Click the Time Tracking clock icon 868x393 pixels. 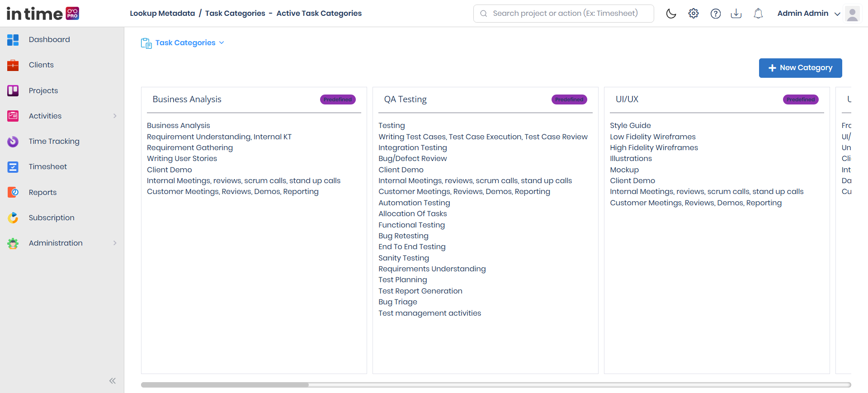[13, 142]
